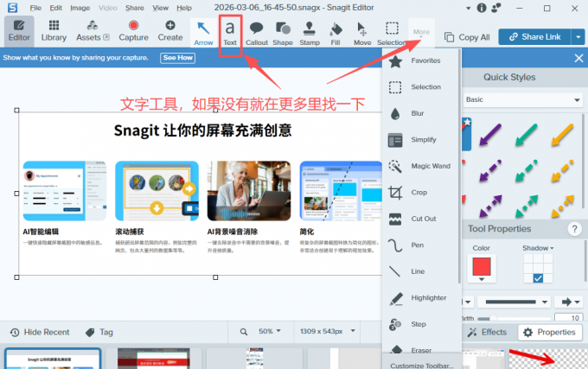Switch to the Properties tab
Screen dimensions: 588x369
tap(550, 333)
